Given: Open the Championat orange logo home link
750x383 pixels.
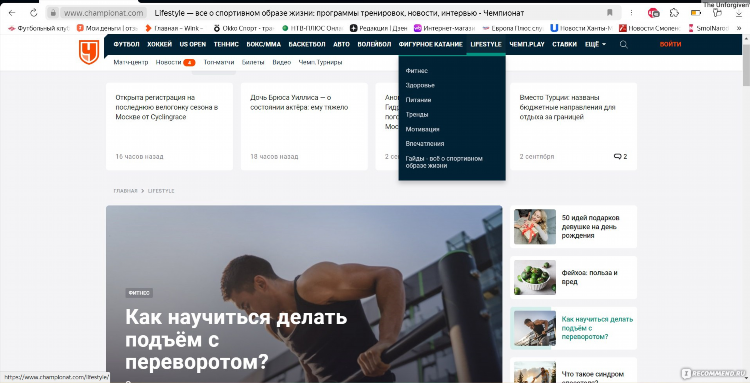Looking at the screenshot, I should click(89, 52).
